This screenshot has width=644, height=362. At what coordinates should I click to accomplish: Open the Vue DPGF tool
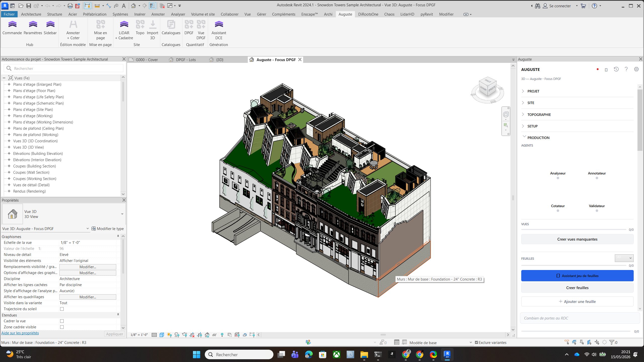pos(201,30)
